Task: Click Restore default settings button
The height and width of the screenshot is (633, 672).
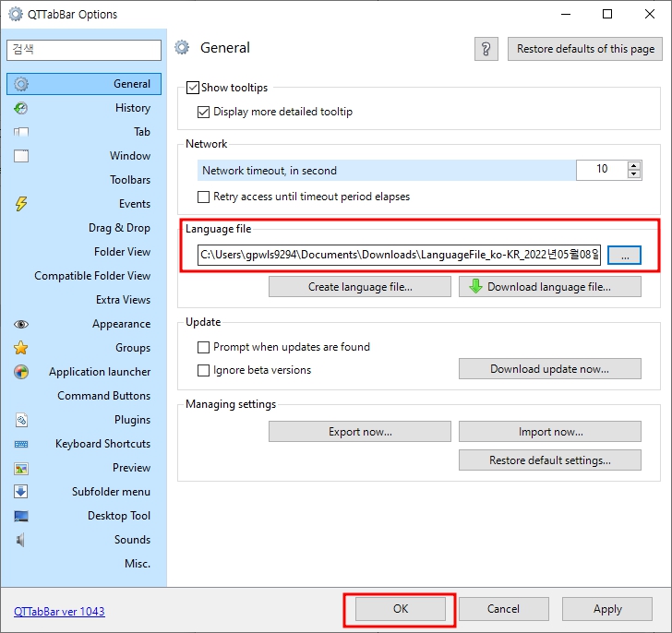Action: (550, 460)
